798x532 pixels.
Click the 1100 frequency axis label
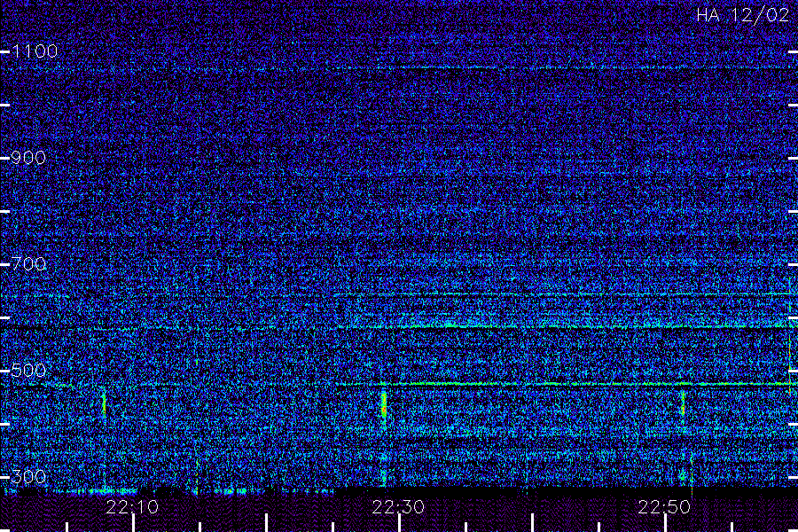35,51
